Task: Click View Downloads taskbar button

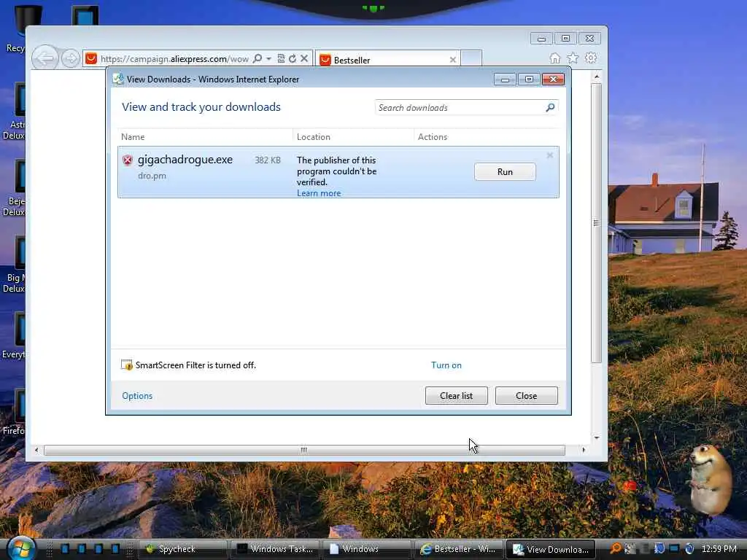Action: 550,549
